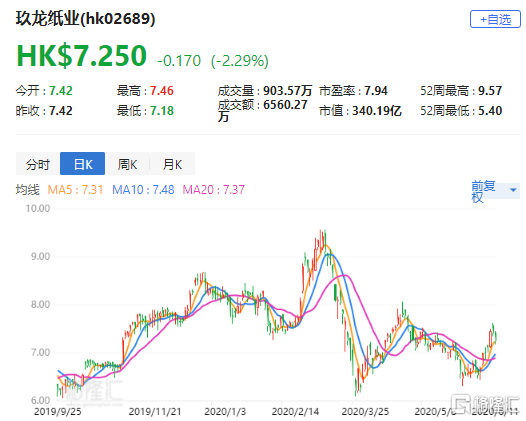Switch to 分时 chart tab
This screenshot has width=526, height=421.
click(38, 164)
